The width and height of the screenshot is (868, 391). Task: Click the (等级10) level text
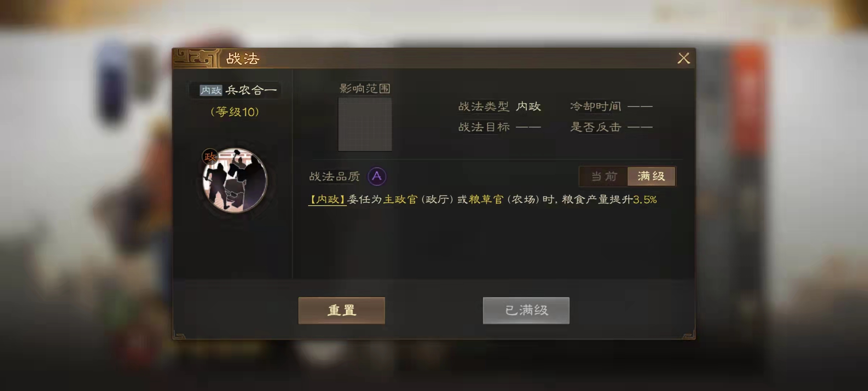tap(235, 112)
